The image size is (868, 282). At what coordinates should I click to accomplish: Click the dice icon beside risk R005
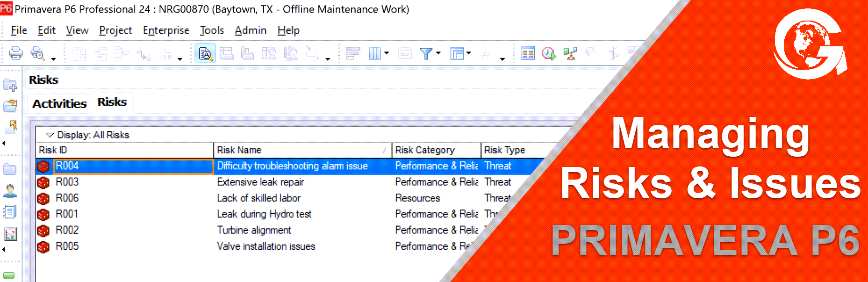pyautogui.click(x=43, y=246)
